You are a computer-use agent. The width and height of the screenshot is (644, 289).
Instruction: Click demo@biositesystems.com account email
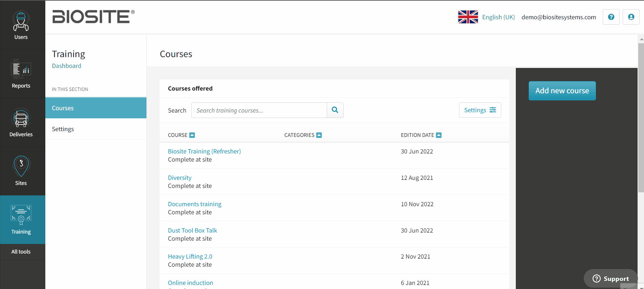click(x=559, y=17)
